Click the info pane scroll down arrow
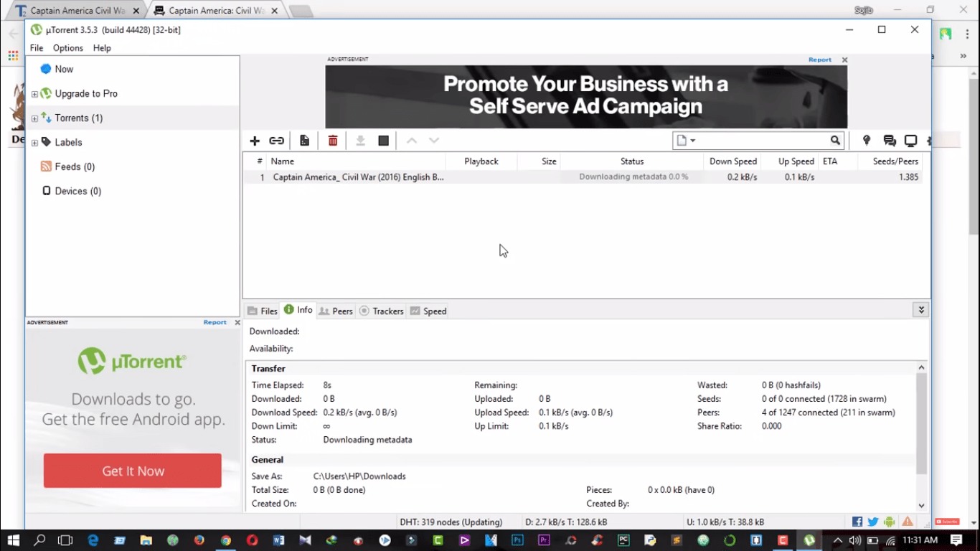Image resolution: width=980 pixels, height=551 pixels. point(921,505)
